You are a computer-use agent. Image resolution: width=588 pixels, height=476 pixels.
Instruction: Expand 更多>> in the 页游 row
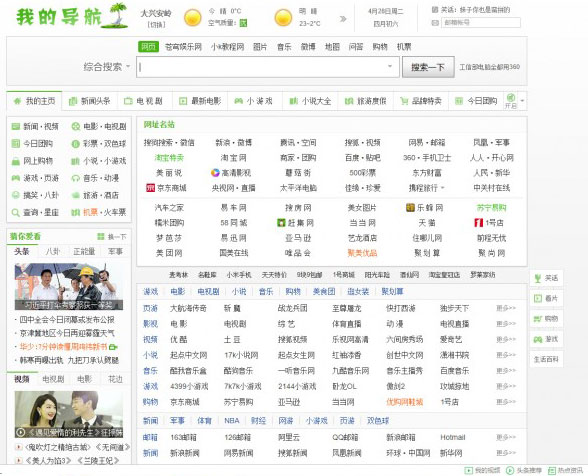pyautogui.click(x=506, y=308)
